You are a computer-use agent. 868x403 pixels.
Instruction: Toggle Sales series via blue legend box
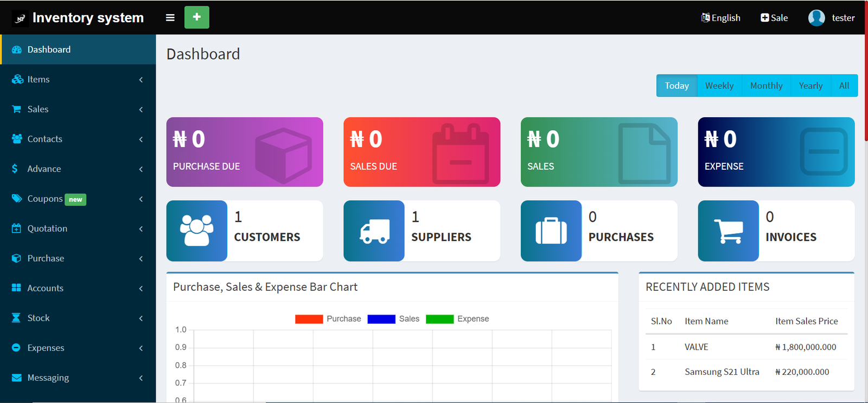(x=381, y=319)
